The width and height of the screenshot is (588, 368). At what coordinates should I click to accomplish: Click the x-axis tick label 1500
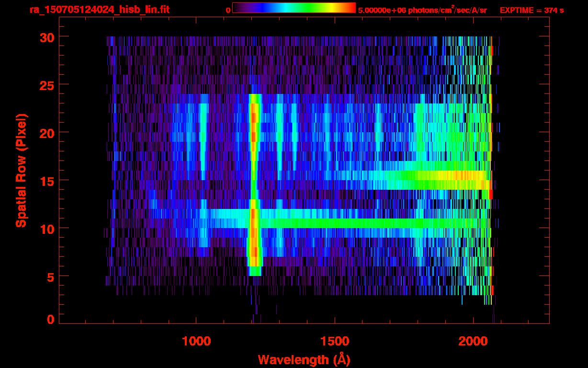tap(334, 341)
